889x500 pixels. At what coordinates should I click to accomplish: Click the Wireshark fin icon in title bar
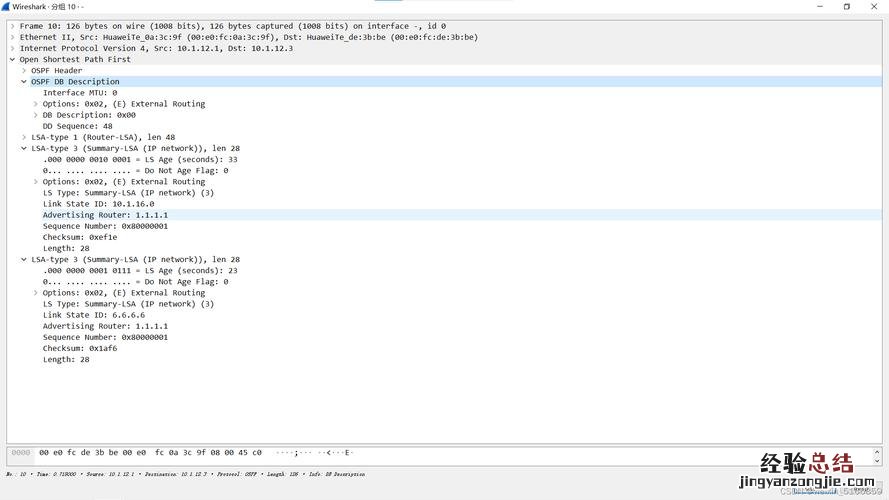click(6, 6)
